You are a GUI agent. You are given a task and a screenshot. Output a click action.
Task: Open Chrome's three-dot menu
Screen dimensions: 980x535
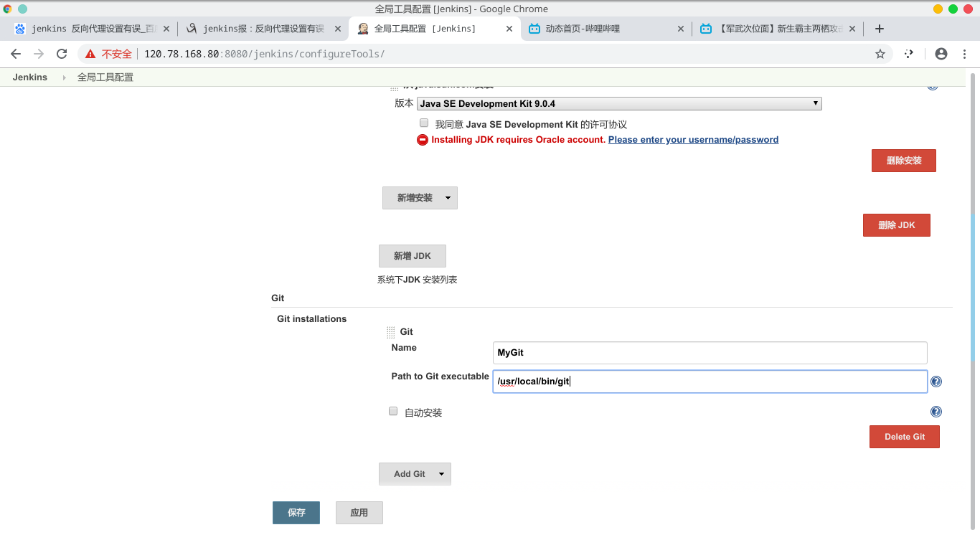(x=963, y=54)
